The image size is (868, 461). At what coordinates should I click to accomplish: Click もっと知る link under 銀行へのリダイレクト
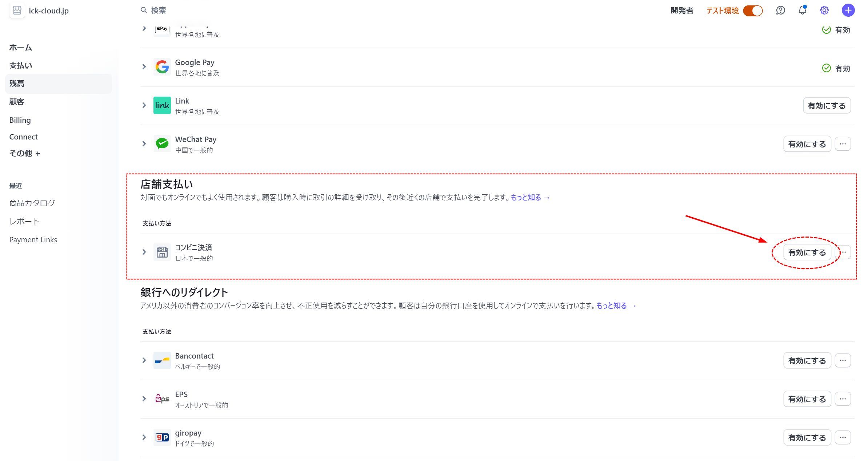(616, 306)
